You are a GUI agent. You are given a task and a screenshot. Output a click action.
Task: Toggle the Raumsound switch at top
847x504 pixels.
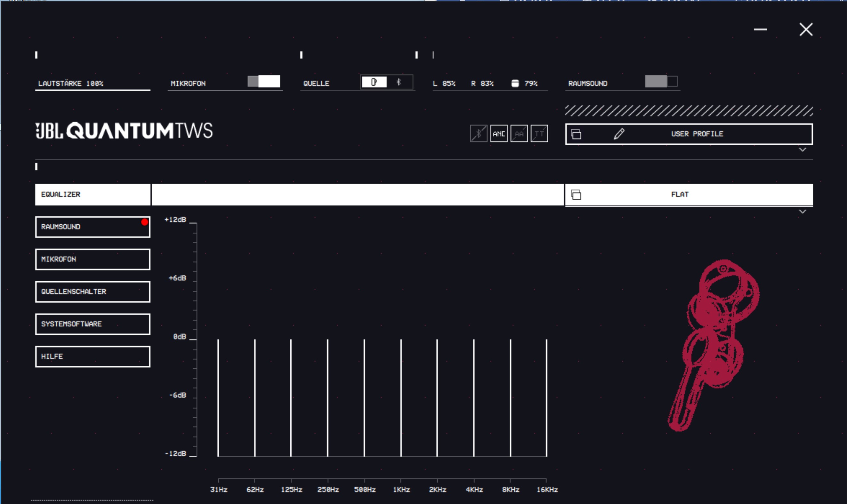(x=661, y=82)
